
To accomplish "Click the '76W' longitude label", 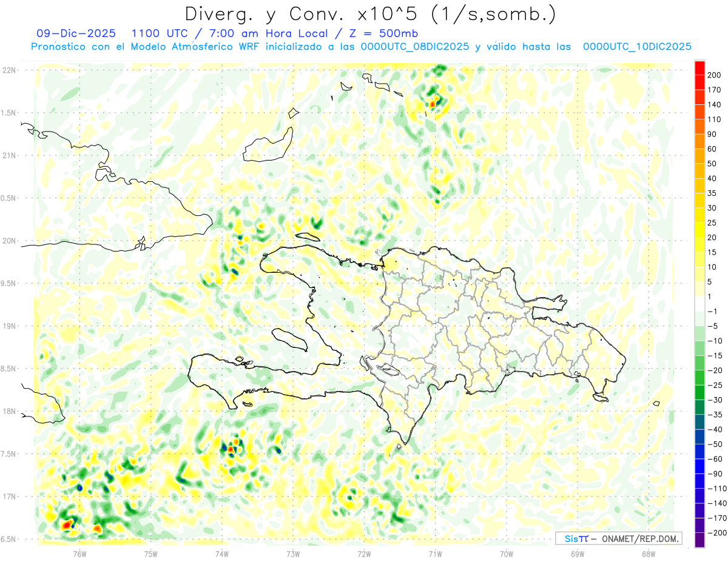I will point(79,554).
